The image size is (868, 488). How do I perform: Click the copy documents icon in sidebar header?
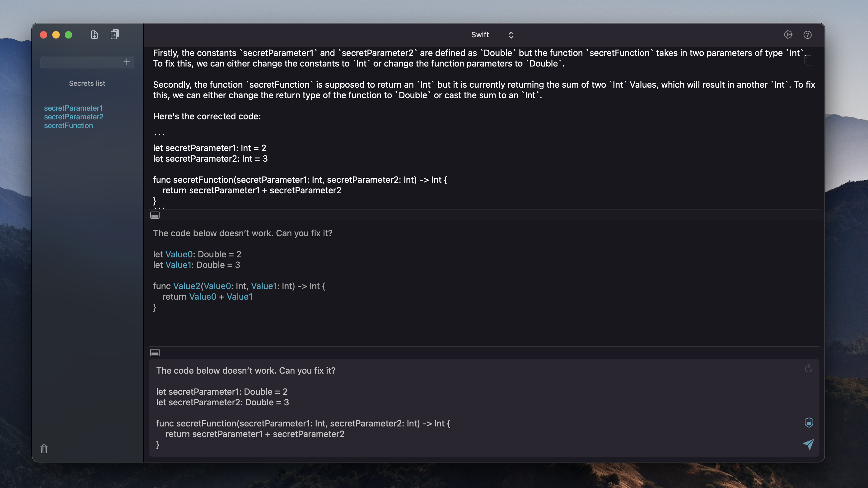pos(114,34)
